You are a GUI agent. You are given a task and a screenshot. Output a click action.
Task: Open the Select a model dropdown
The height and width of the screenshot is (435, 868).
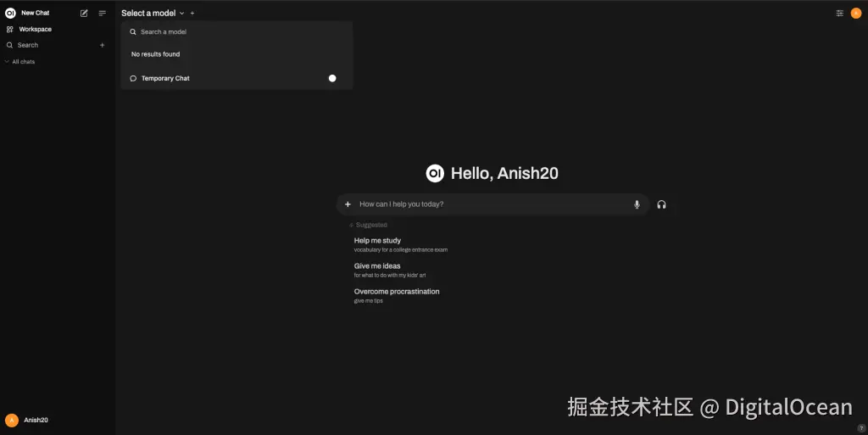[x=153, y=14]
